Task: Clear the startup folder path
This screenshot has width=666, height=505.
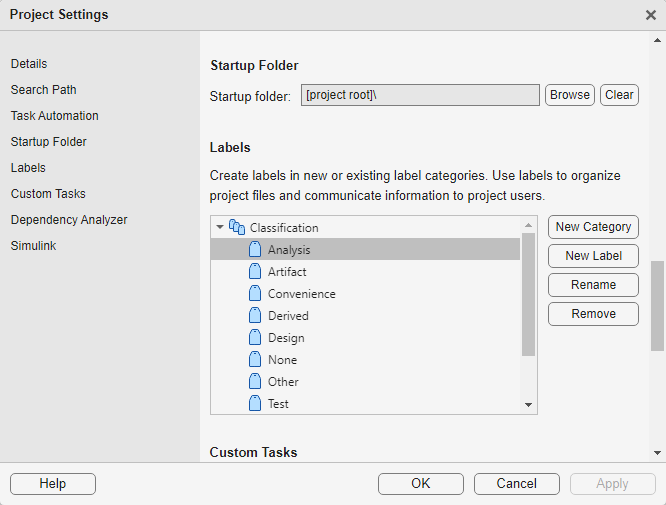Action: point(619,95)
